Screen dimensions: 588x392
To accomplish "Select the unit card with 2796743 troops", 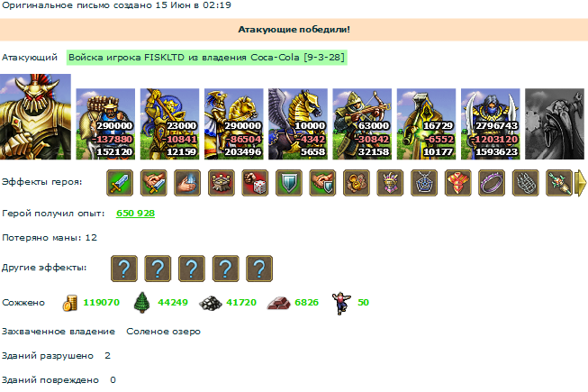I will 491,124.
